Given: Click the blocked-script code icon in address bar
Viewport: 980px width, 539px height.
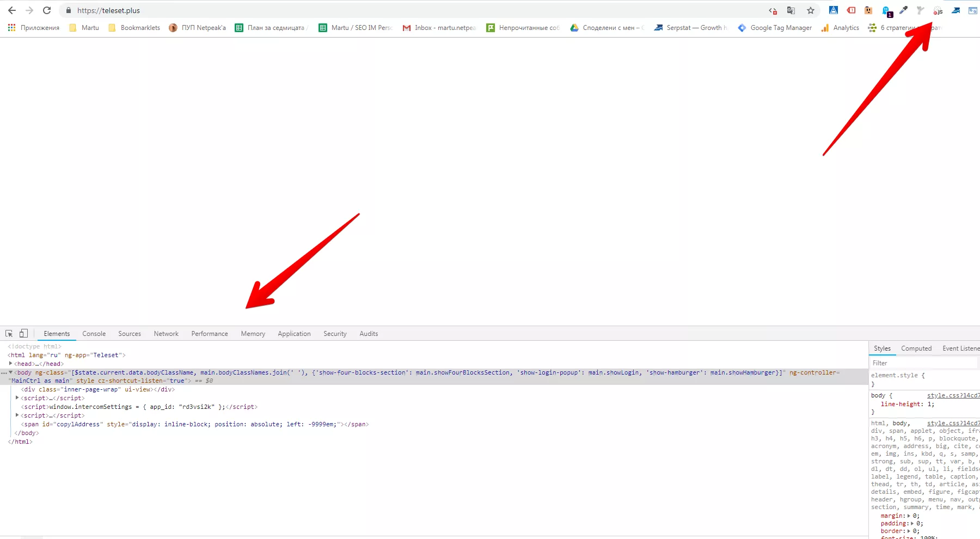Looking at the screenshot, I should tap(773, 10).
